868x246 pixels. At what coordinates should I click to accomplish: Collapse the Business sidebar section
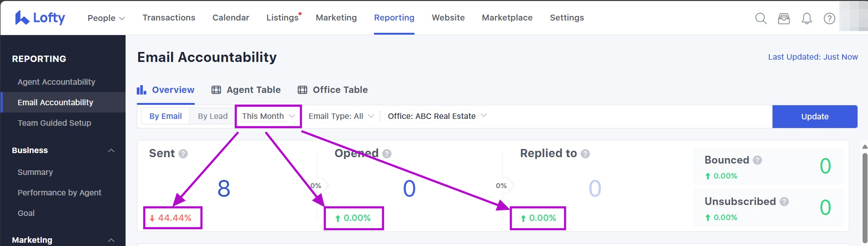[111, 151]
